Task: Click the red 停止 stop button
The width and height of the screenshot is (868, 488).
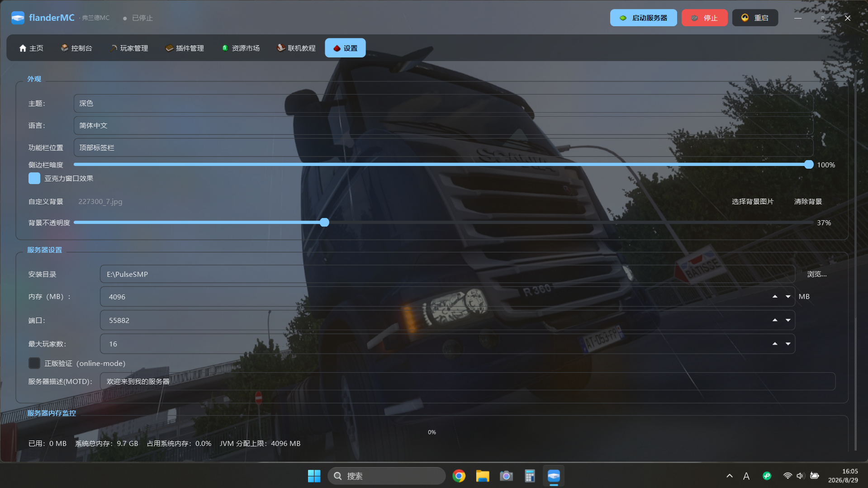Action: click(704, 18)
